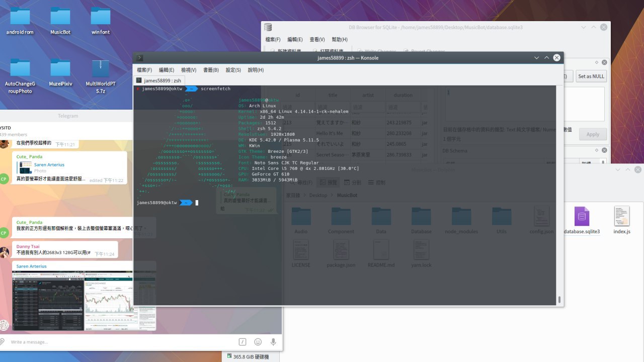
Task: Open Konsole 設定(S) menu
Action: 233,70
